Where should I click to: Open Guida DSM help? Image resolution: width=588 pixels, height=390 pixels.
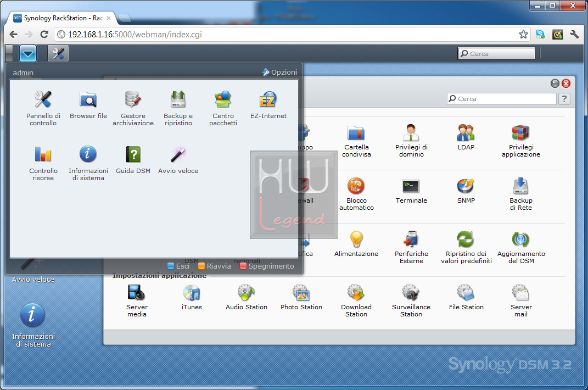point(133,160)
